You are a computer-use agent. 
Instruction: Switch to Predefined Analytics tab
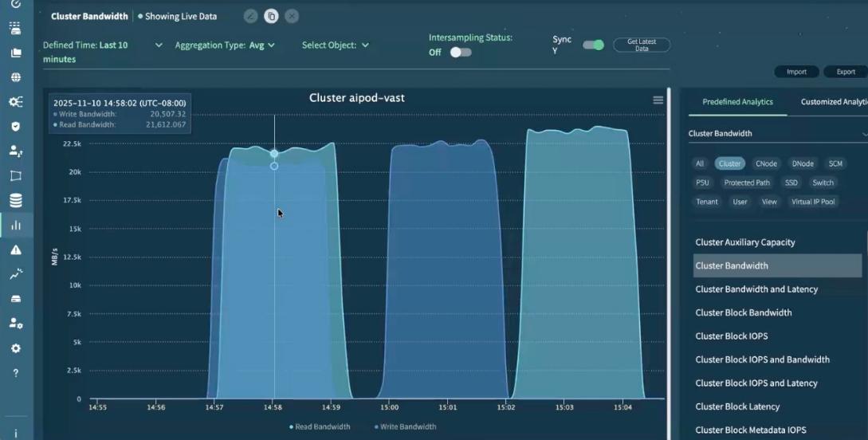coord(737,102)
